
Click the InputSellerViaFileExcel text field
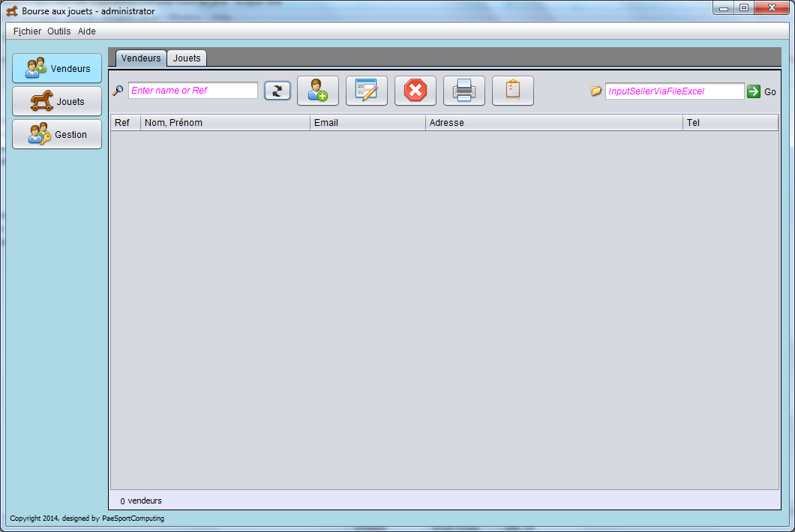674,91
